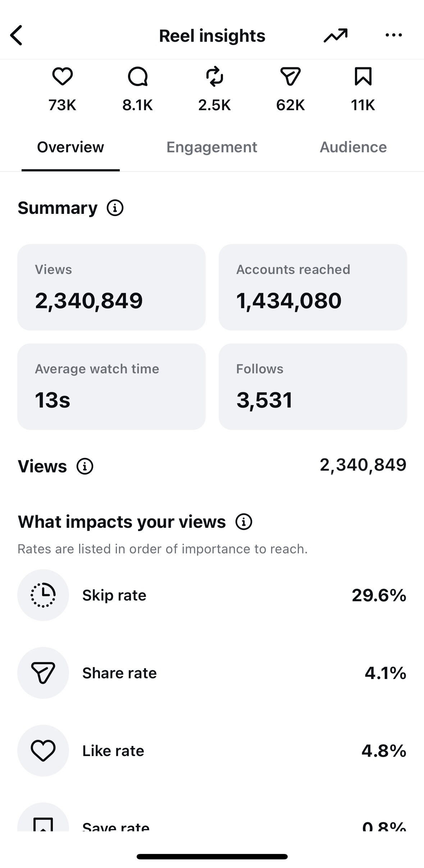Open info for What impacts your views
Screen dimensions: 424x868
[x=244, y=522]
